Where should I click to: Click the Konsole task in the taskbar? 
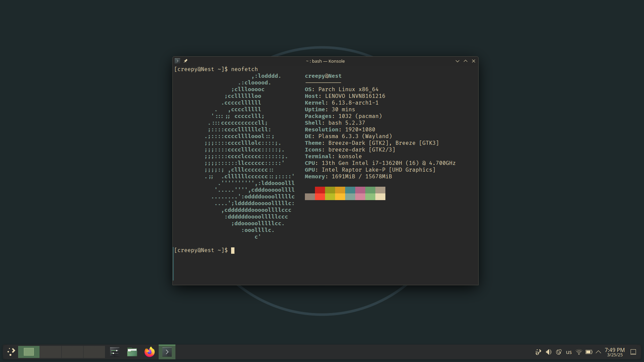[x=167, y=352]
